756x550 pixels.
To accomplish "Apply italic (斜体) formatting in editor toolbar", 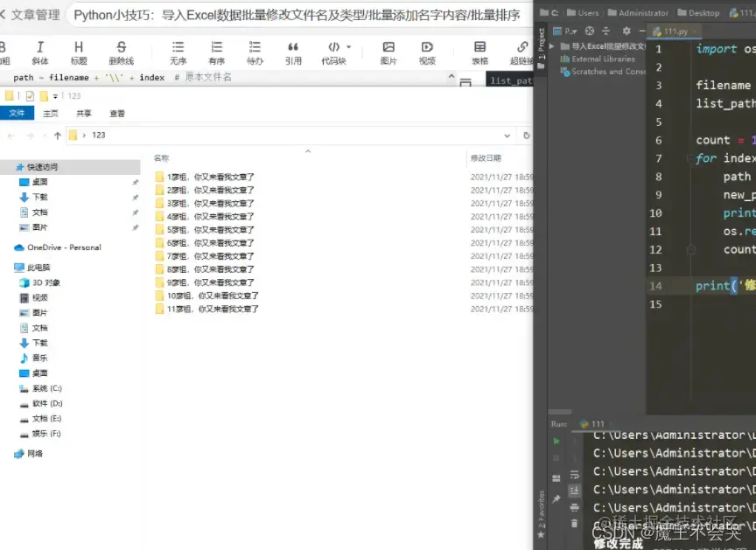I will (40, 52).
